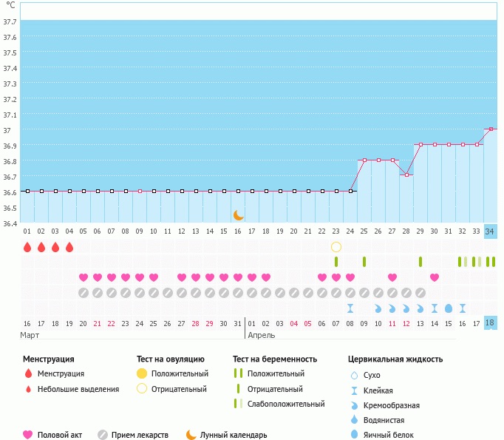Select the pink heart on cycle day 30
Viewport: 504px width, 440px height.
pyautogui.click(x=435, y=277)
